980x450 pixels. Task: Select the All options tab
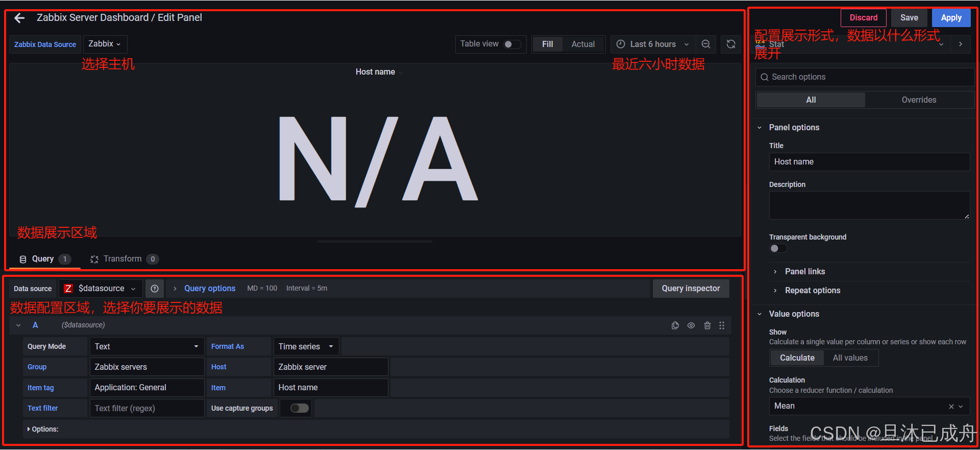point(811,100)
